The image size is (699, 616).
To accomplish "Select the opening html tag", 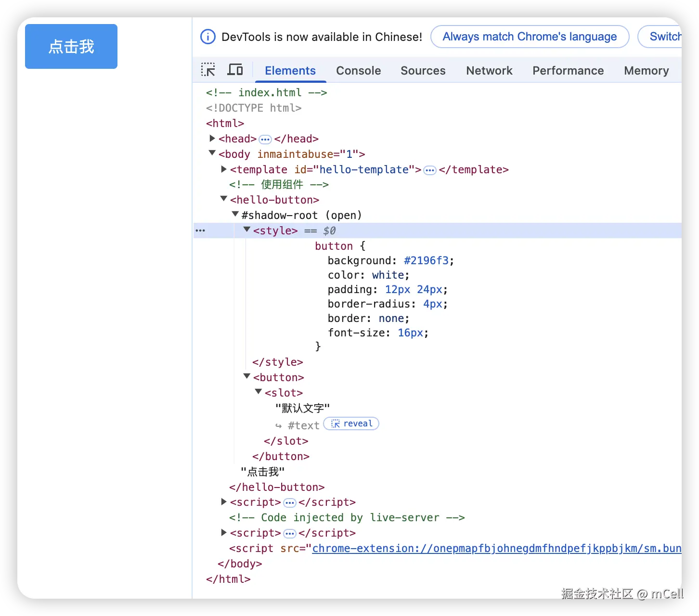I will pos(225,123).
